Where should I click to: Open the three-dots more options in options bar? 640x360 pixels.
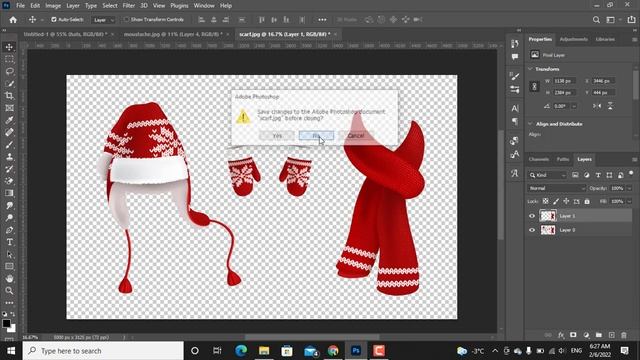[322, 20]
